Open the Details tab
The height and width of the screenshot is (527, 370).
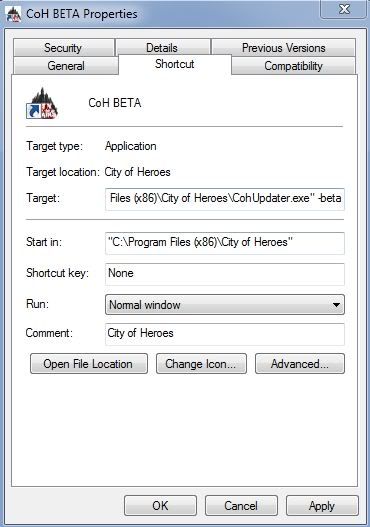point(163,47)
